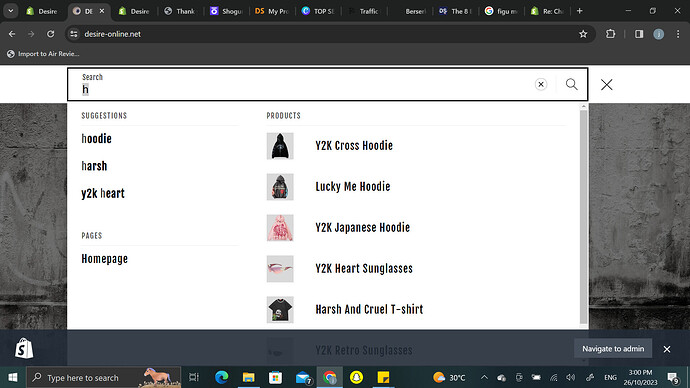The height and width of the screenshot is (388, 690).
Task: Open the Mail app from taskbar
Action: 303,377
